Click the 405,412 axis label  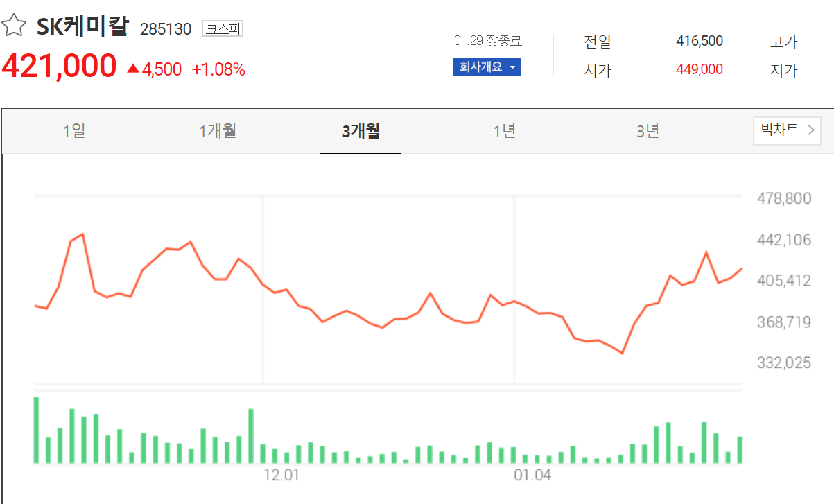coord(783,281)
